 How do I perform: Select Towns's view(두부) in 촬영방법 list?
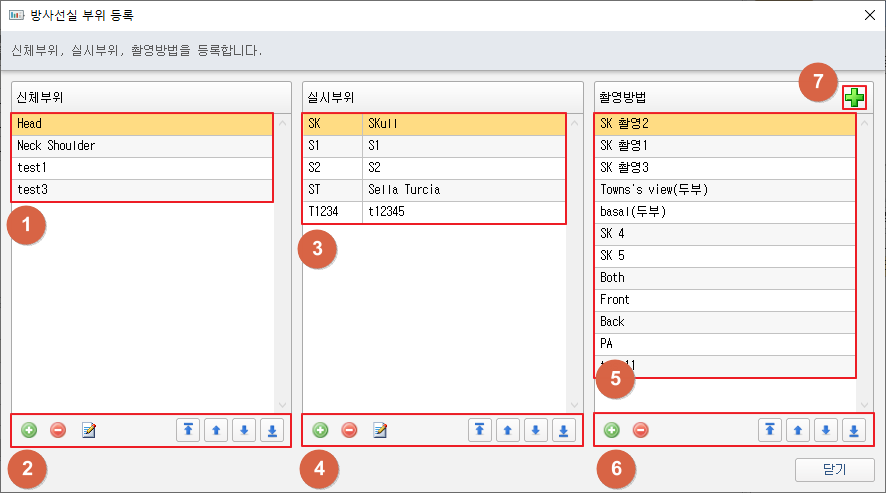725,190
